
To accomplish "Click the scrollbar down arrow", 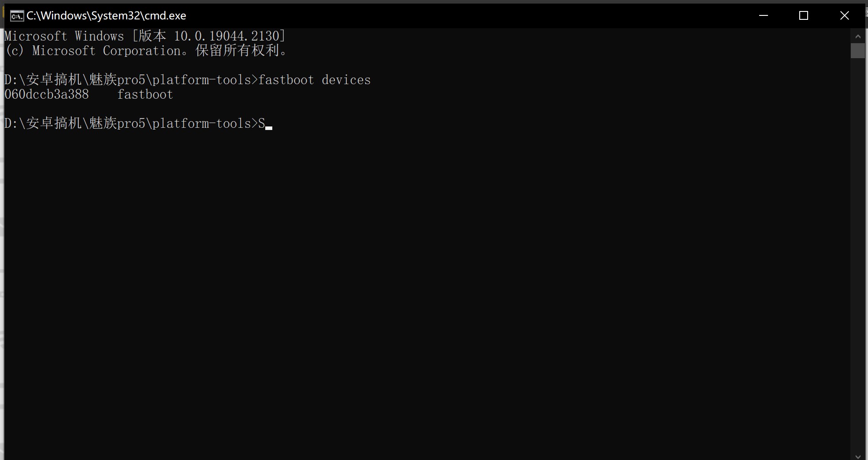I will click(857, 456).
